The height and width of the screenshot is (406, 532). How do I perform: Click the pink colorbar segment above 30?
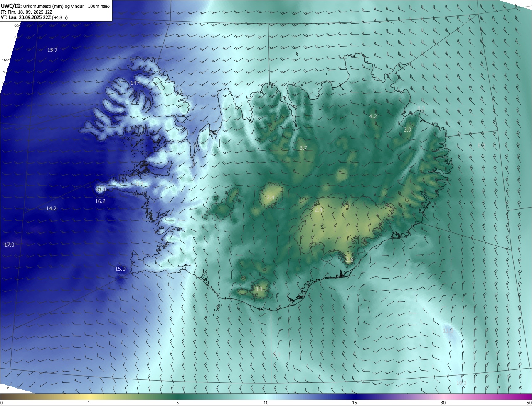443,396
